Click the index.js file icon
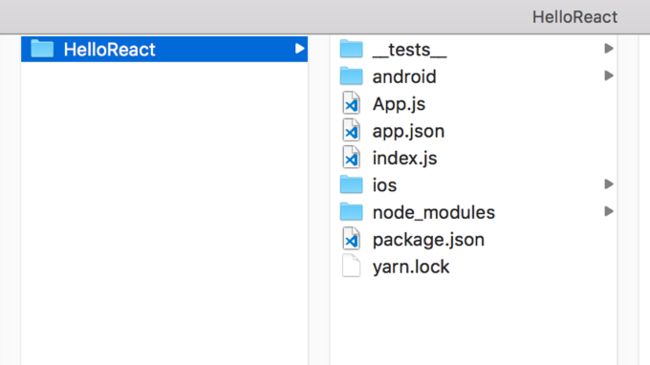Viewport: 650px width, 365px height. (351, 157)
